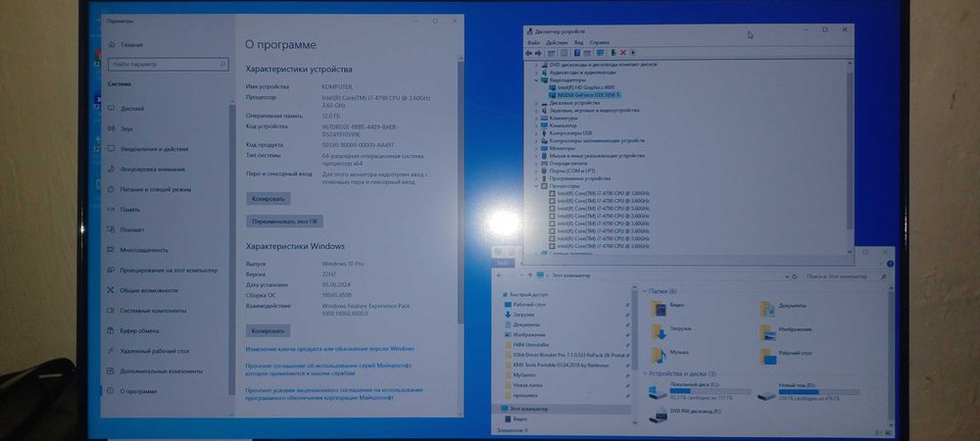The width and height of the screenshot is (980, 441).
Task: Open product key change link
Action: pos(330,349)
